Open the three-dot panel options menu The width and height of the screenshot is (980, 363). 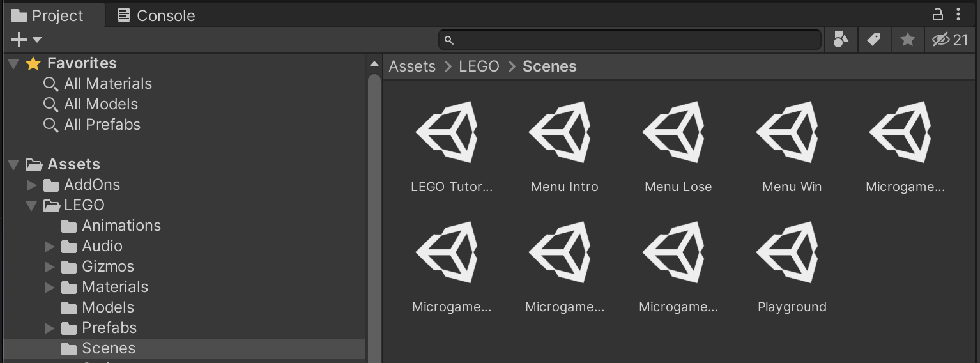[958, 14]
